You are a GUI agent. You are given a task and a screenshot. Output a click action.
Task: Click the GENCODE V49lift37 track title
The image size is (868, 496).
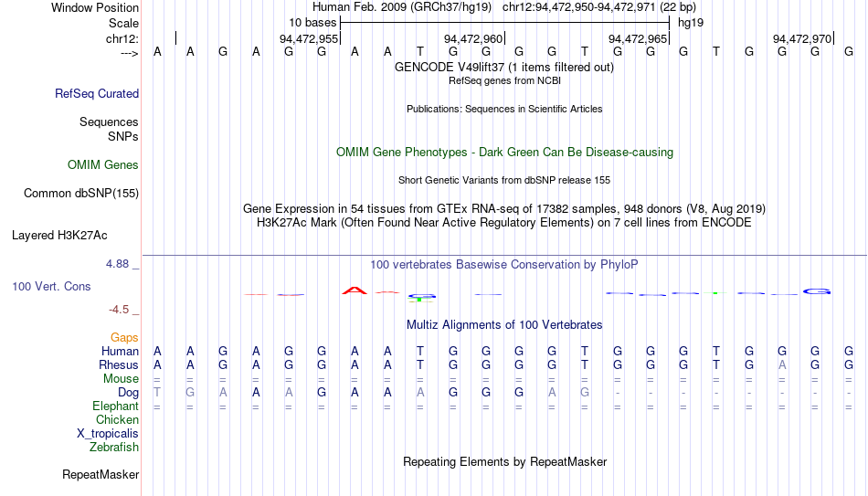tap(504, 67)
